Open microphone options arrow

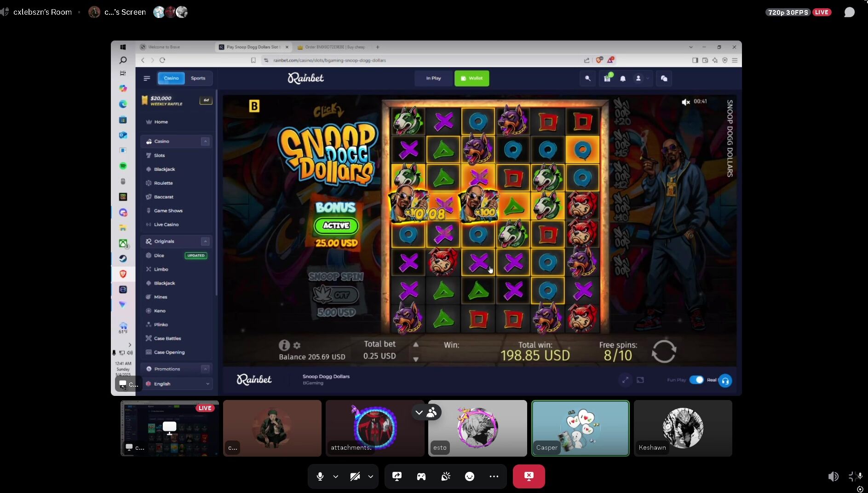pos(335,476)
